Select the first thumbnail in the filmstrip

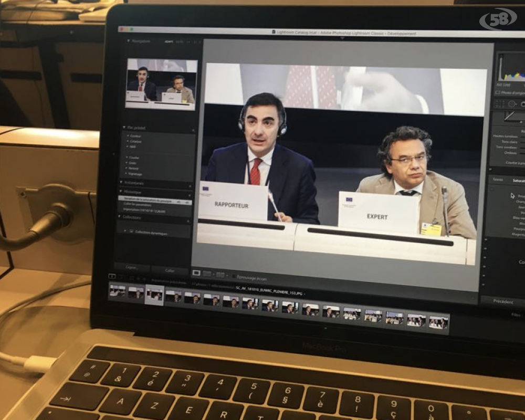117,291
